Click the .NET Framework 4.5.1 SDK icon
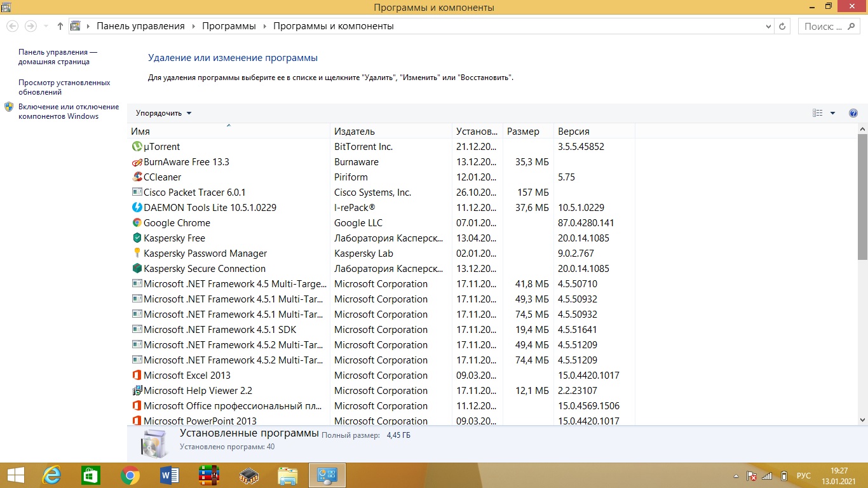The image size is (868, 488). point(137,330)
